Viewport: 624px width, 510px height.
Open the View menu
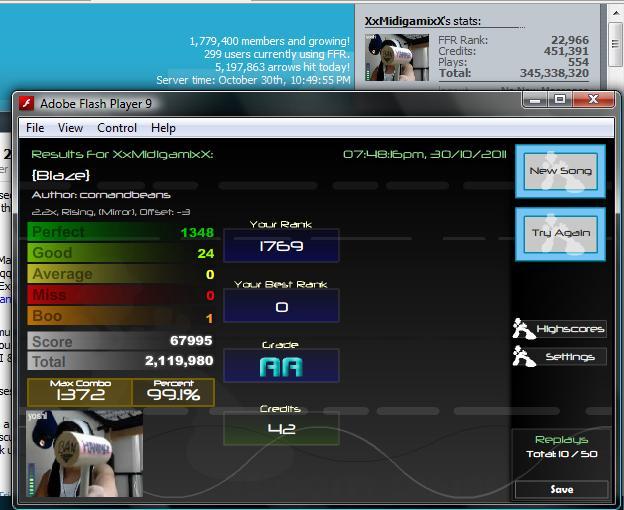pyautogui.click(x=70, y=128)
